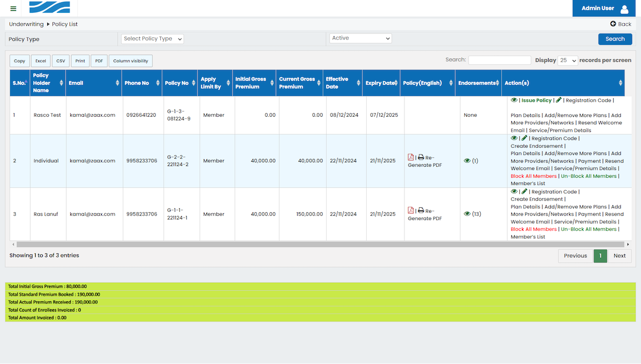Image resolution: width=641 pixels, height=364 pixels.
Task: Click the pencil edit icon for Rasco Test
Action: [x=559, y=100]
